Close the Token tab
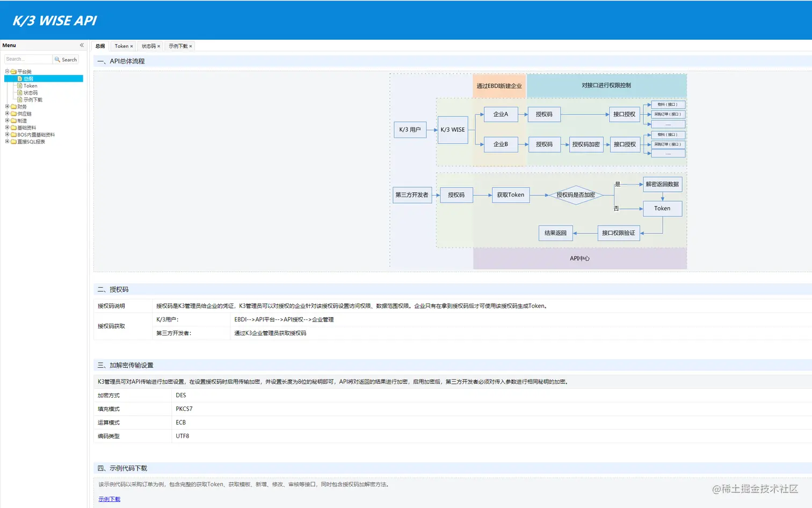Viewport: 812px width, 508px height. click(132, 46)
